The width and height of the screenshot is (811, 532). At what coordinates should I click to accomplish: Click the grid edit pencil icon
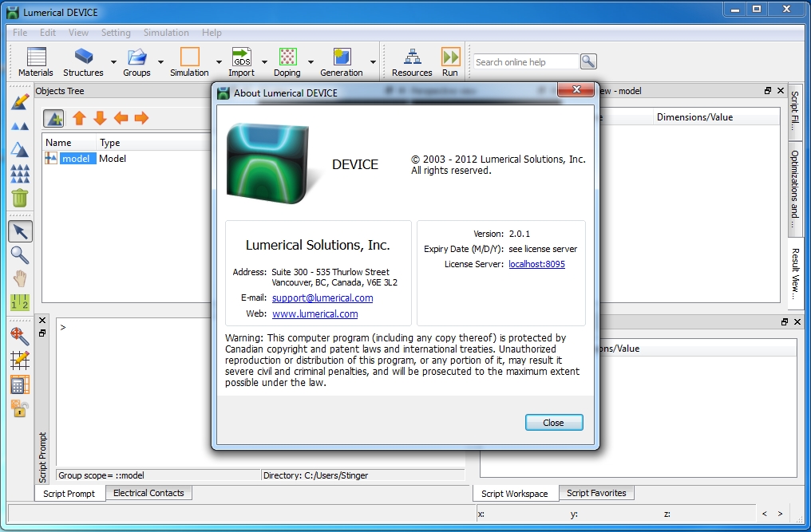20,360
